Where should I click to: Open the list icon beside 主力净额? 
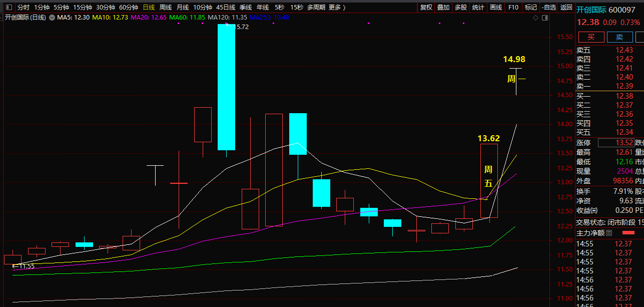(x=609, y=233)
